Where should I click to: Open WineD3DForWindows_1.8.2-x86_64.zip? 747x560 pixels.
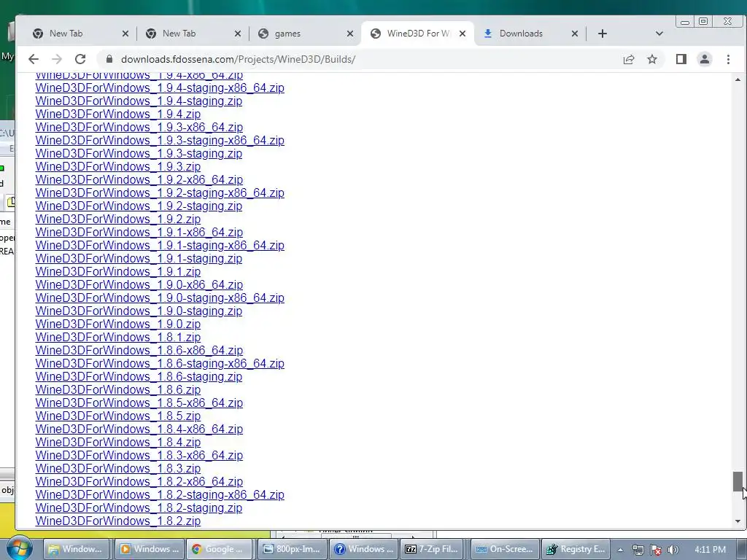pos(139,481)
